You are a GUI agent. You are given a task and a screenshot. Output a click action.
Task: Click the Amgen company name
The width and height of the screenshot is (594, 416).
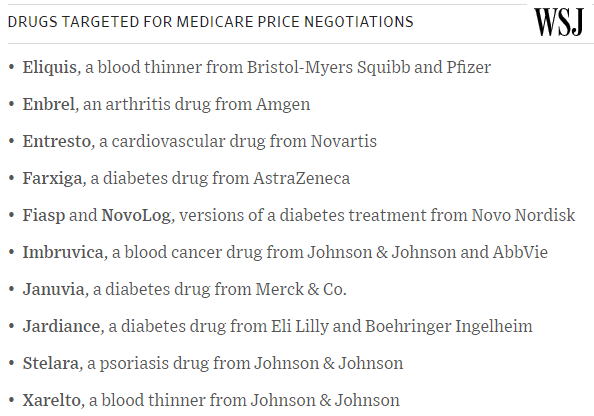283,105
